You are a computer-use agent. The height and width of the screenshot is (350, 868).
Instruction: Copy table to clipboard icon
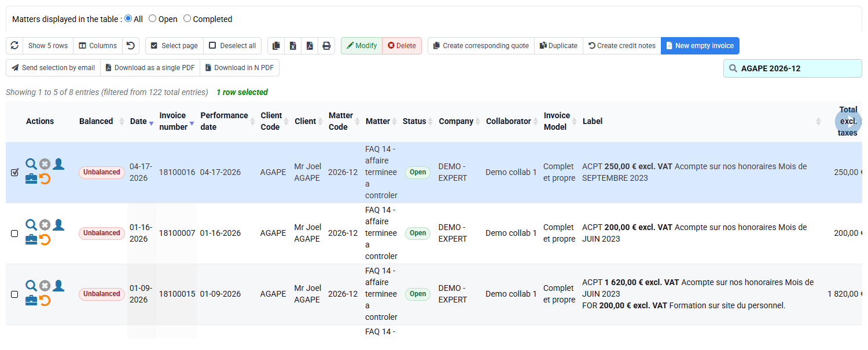[277, 46]
